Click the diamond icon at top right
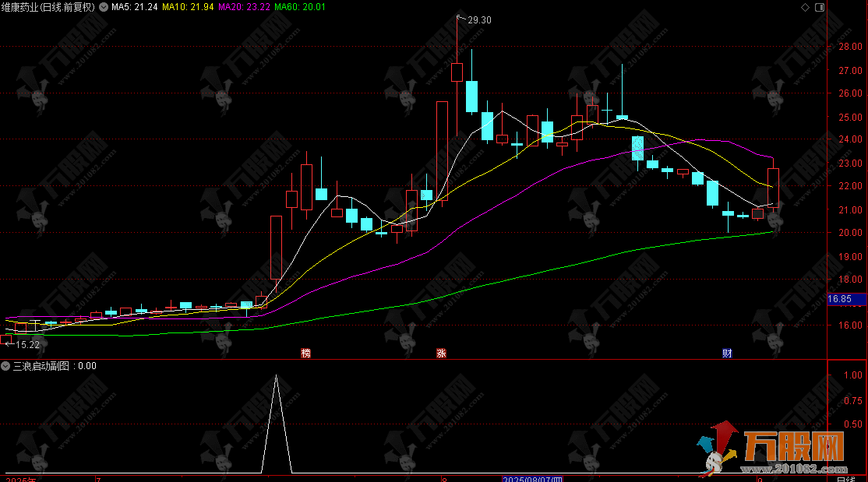Viewport: 868px width, 482px height. click(806, 7)
